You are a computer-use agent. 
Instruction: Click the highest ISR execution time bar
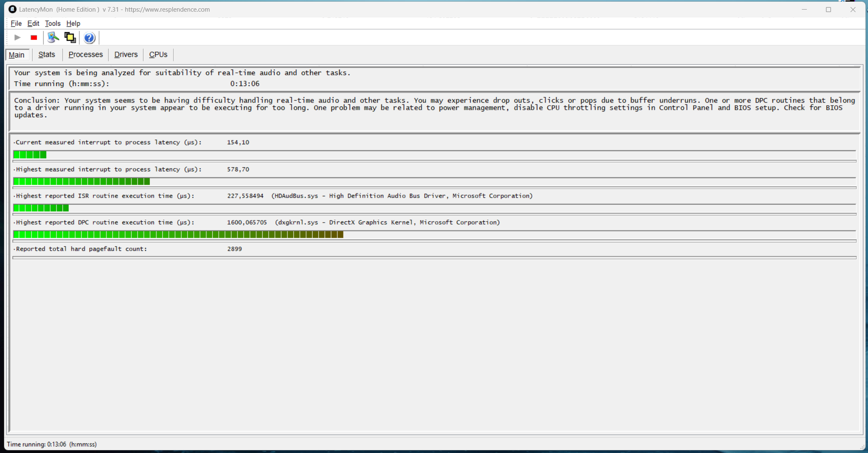pyautogui.click(x=434, y=208)
